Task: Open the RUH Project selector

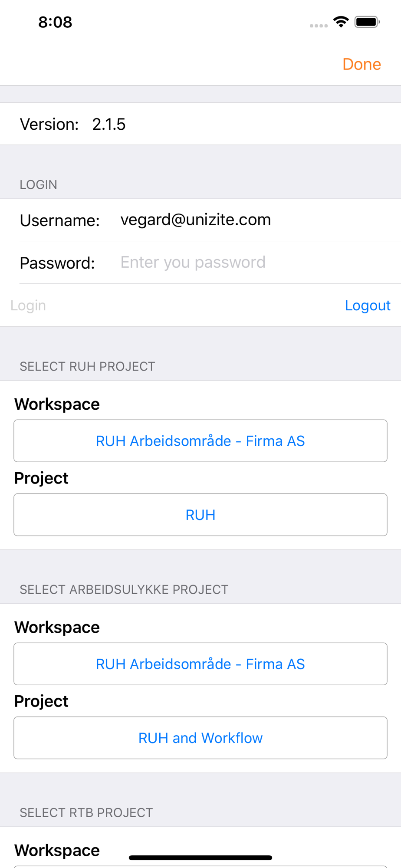Action: click(x=200, y=514)
